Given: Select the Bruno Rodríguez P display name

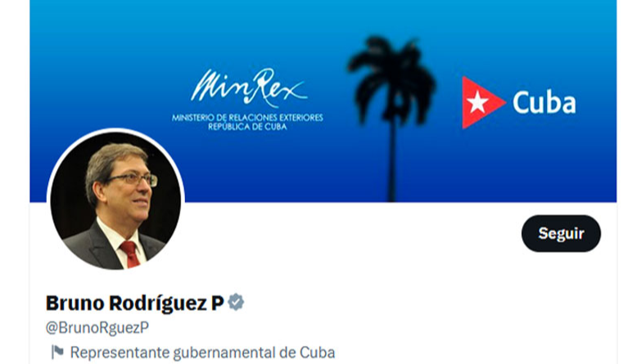Looking at the screenshot, I should tap(135, 303).
